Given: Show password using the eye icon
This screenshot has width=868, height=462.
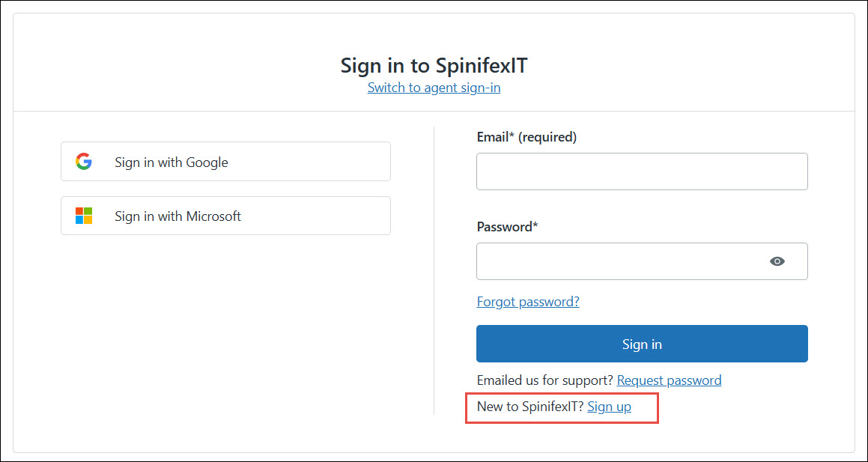Looking at the screenshot, I should pyautogui.click(x=777, y=261).
